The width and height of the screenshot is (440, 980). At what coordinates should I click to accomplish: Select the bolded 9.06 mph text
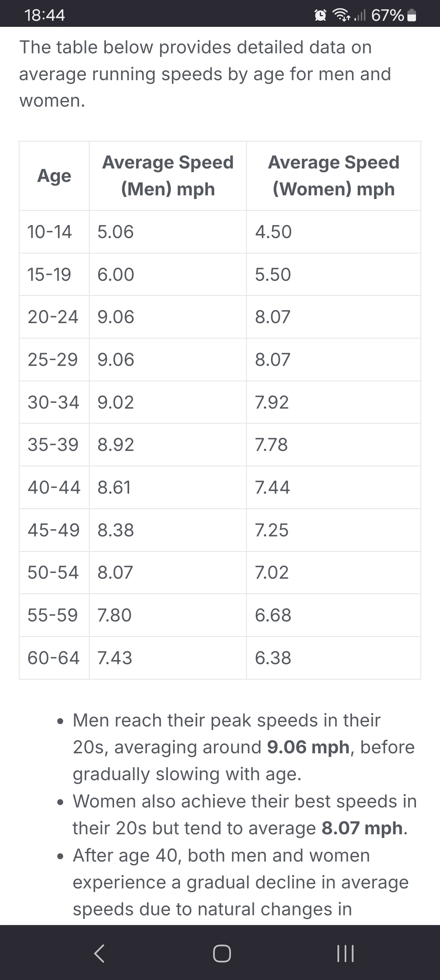(307, 746)
